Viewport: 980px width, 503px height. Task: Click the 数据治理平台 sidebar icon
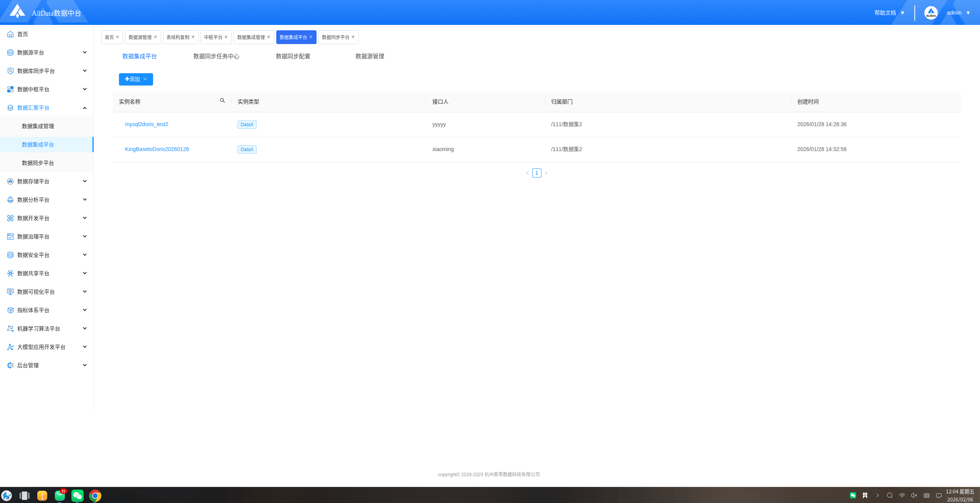[10, 237]
